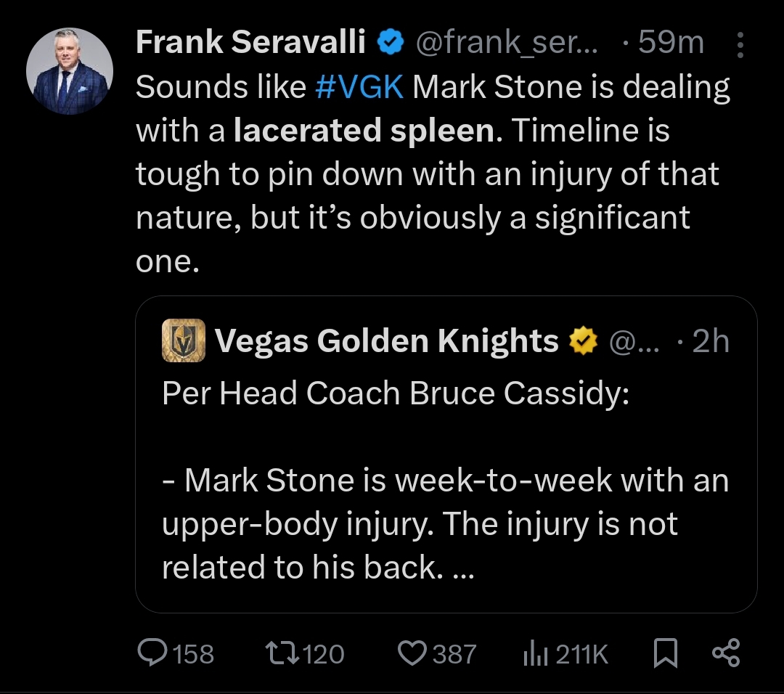Click the Frank Seravalli display name
The width and height of the screenshot is (784, 694).
[x=250, y=41]
